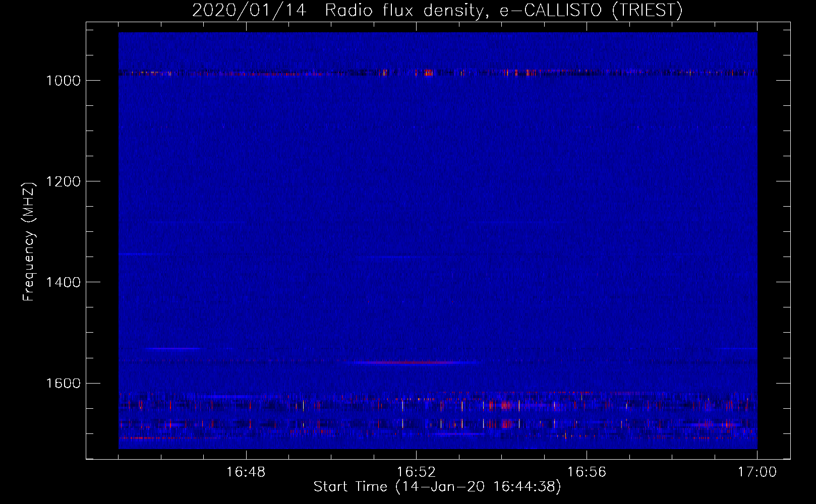Image resolution: width=816 pixels, height=504 pixels.
Task: Select the 'Start Time (14-Jan-20 16:44:38)' axis label
Action: coord(437,487)
